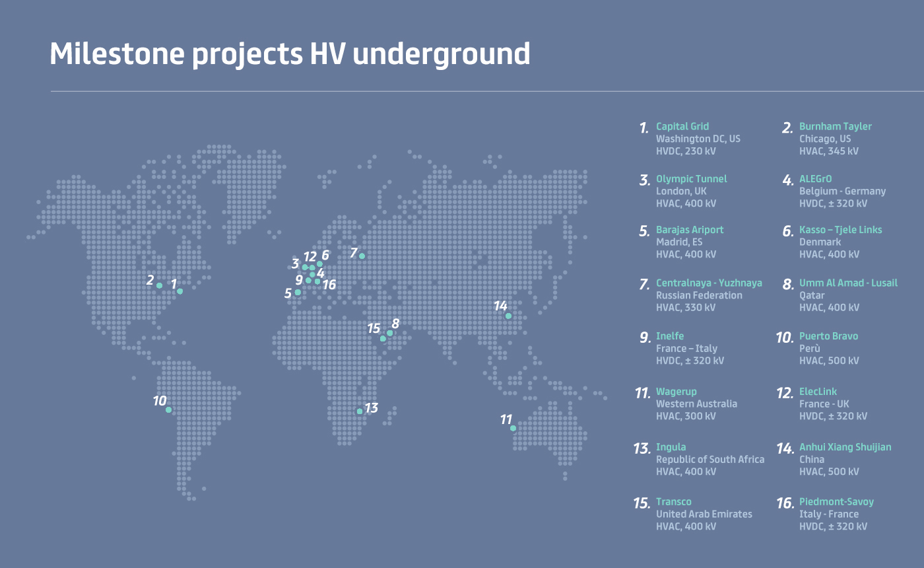Click map marker 5 at Madrid
924x568 pixels.
pyautogui.click(x=298, y=292)
